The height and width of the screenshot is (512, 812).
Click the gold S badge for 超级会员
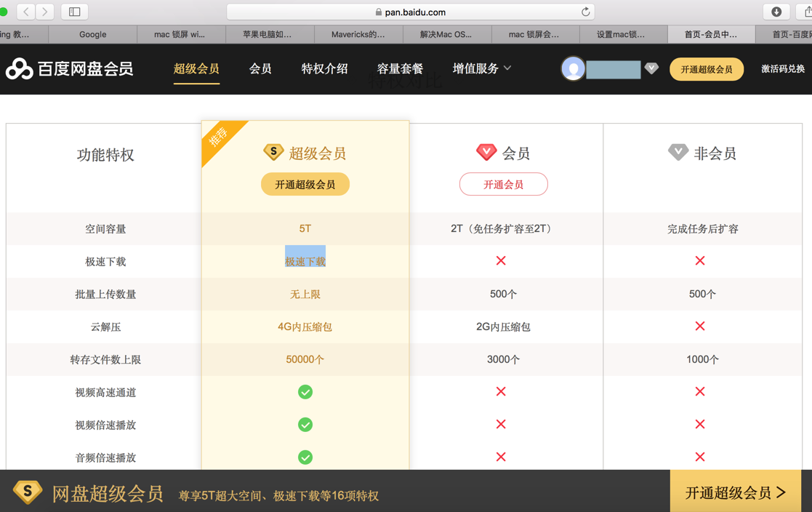(x=273, y=152)
